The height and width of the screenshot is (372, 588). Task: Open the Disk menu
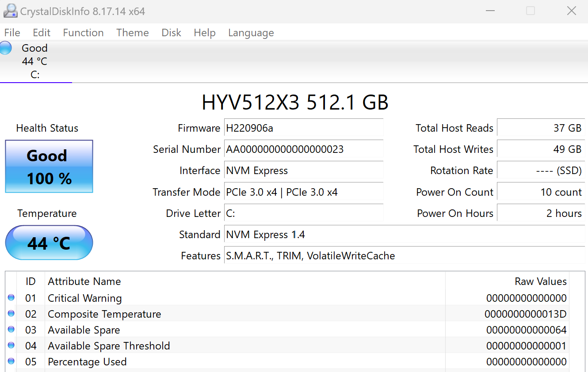[x=171, y=33]
